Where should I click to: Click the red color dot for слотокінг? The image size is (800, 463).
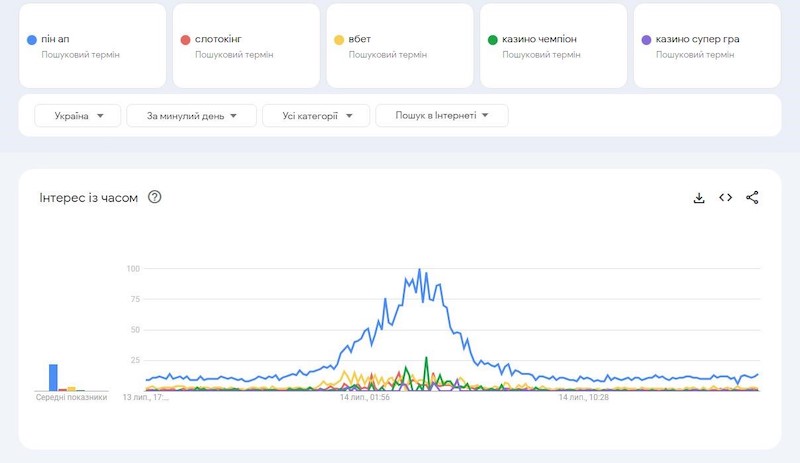[185, 40]
